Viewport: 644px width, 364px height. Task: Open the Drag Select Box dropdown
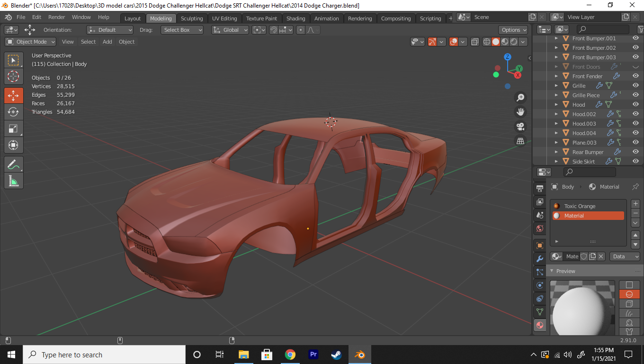point(182,30)
